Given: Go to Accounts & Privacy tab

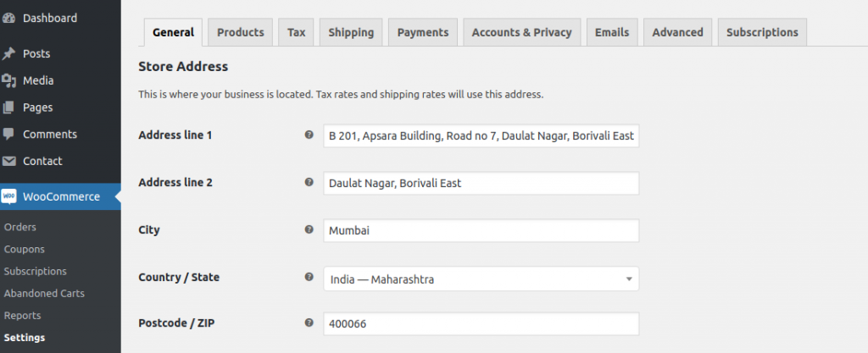Looking at the screenshot, I should pos(521,32).
